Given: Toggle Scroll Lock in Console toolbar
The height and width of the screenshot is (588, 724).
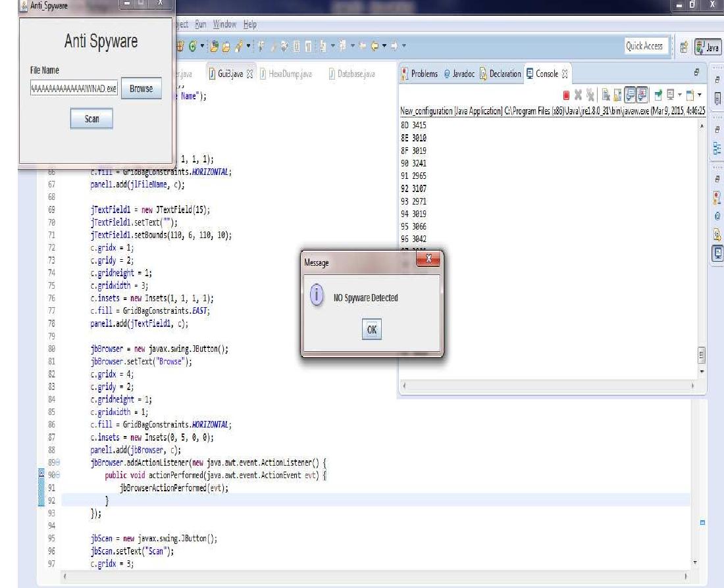Looking at the screenshot, I should pos(618,95).
